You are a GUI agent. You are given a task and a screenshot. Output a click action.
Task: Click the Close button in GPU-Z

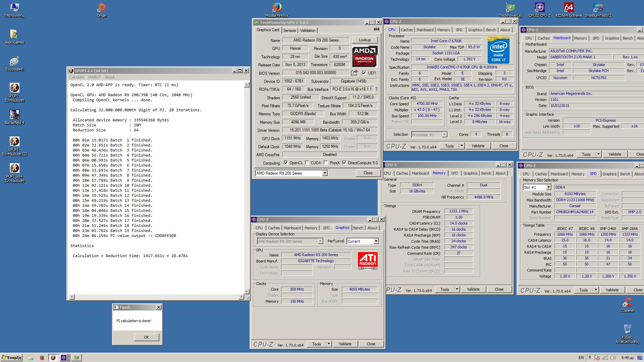pyautogui.click(x=368, y=173)
